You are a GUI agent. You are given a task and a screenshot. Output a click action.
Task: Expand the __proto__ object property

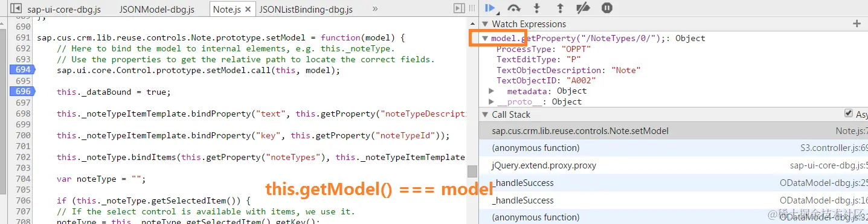click(x=491, y=102)
